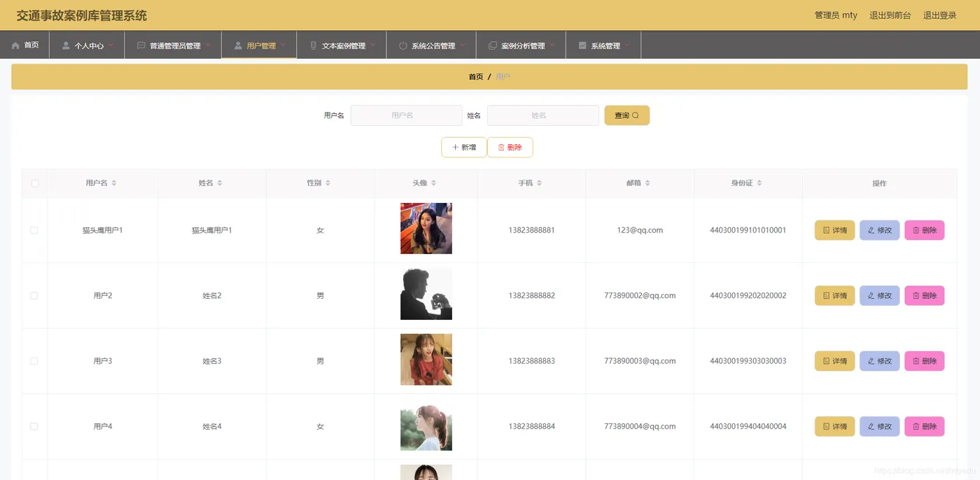
Task: Click the home icon in navigation bar
Action: 15,45
